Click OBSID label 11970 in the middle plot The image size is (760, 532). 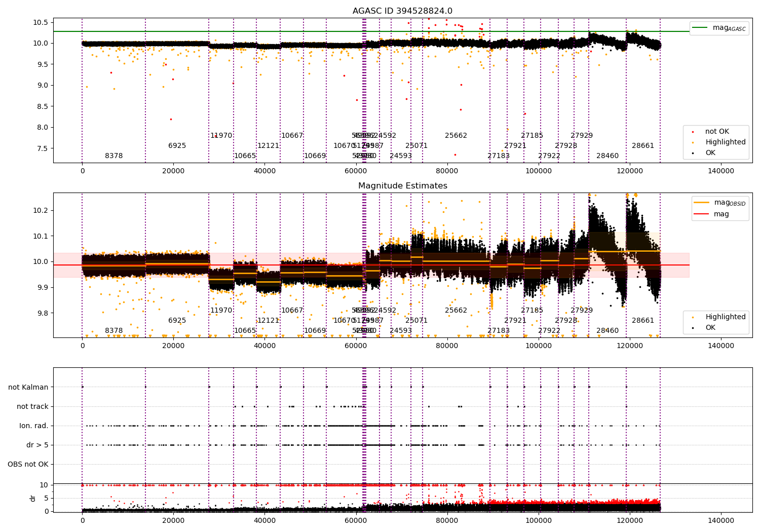click(221, 311)
